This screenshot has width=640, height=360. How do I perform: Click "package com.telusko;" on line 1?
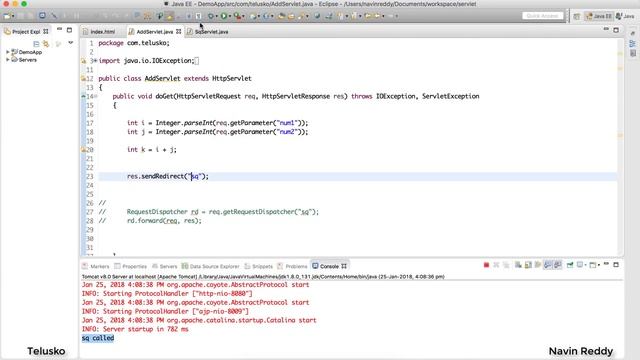[x=134, y=43]
